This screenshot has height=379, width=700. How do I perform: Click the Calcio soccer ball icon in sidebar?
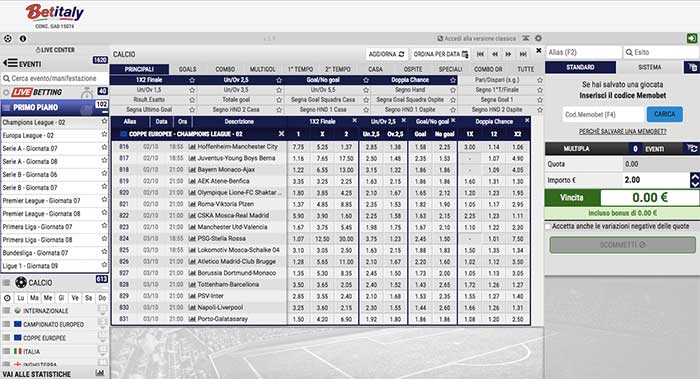[x=21, y=282]
